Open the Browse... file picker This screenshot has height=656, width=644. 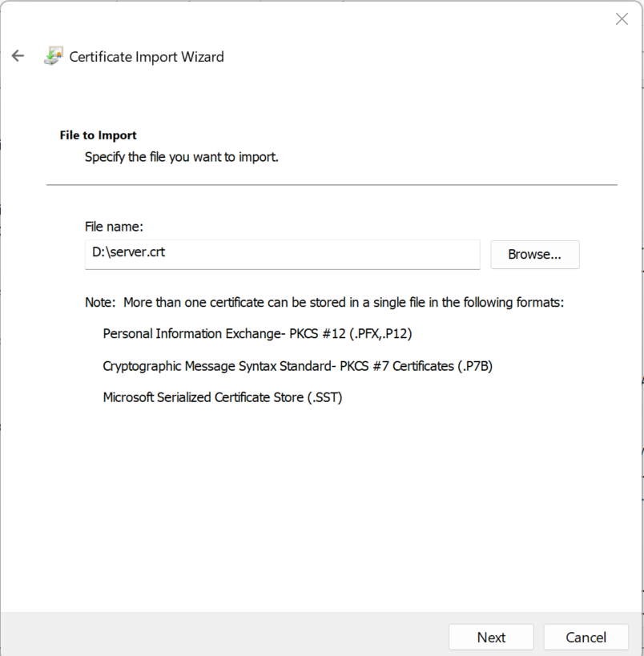(534, 255)
